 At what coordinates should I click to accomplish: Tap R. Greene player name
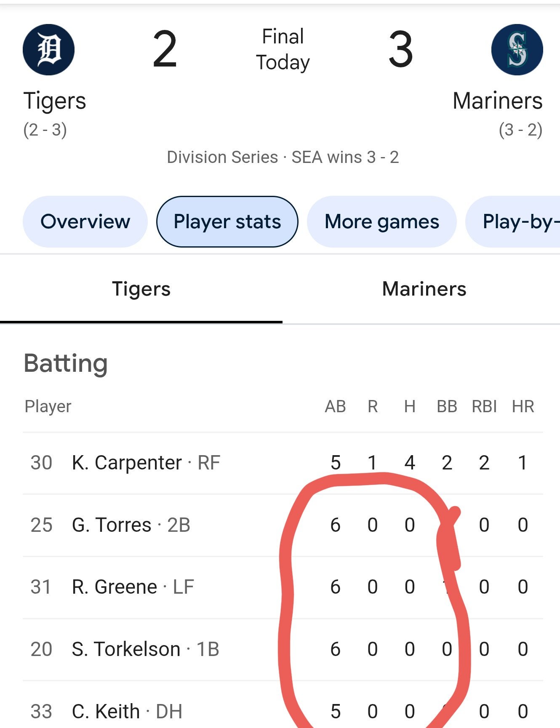[114, 587]
